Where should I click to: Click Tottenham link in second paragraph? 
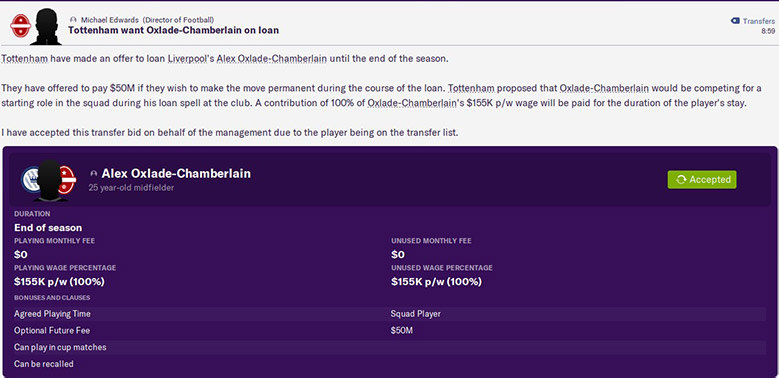pyautogui.click(x=471, y=88)
